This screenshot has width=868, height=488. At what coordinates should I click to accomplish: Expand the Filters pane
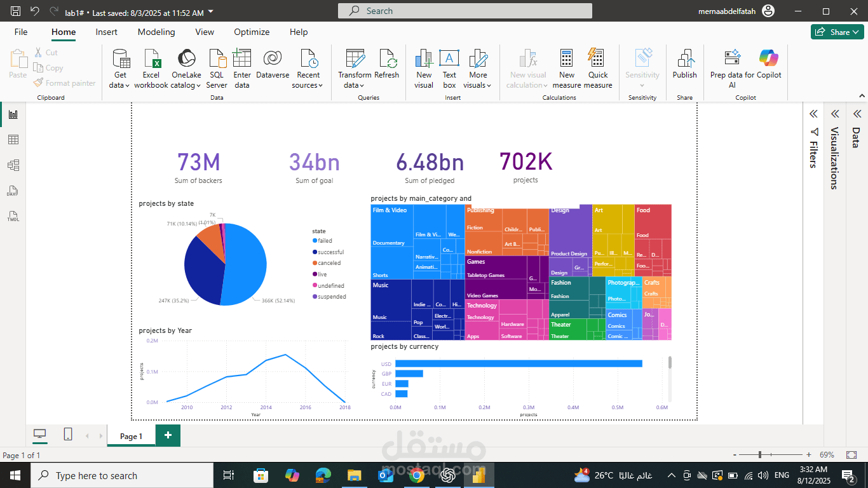point(813,114)
